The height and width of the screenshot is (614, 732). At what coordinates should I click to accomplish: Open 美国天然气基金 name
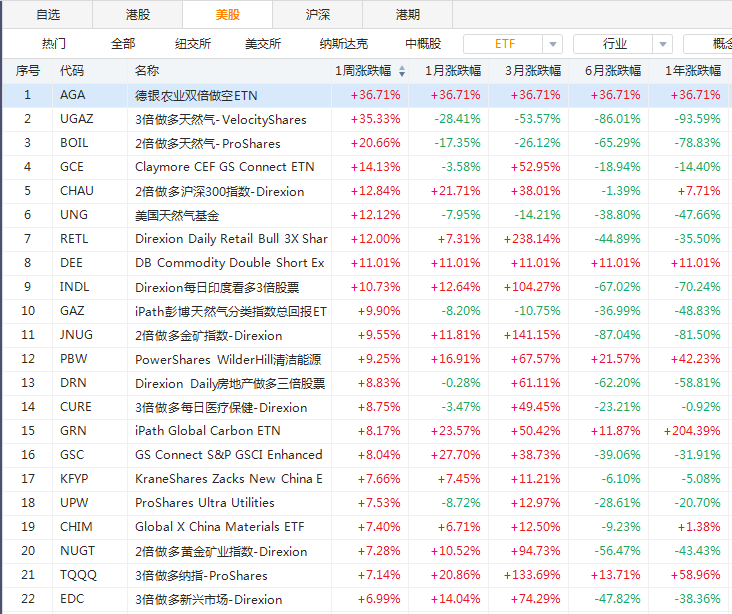point(177,215)
